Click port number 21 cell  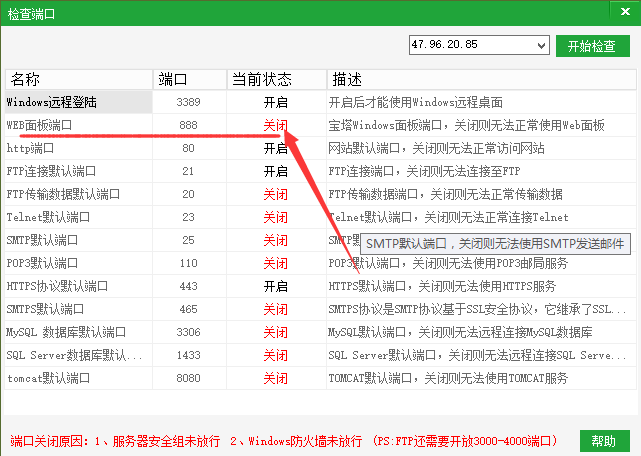point(190,171)
